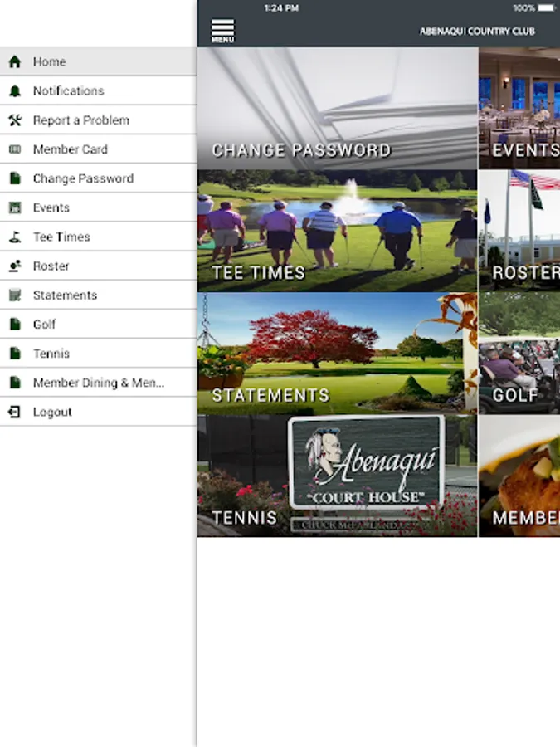Choose Report a Problem menu entry

(98, 120)
